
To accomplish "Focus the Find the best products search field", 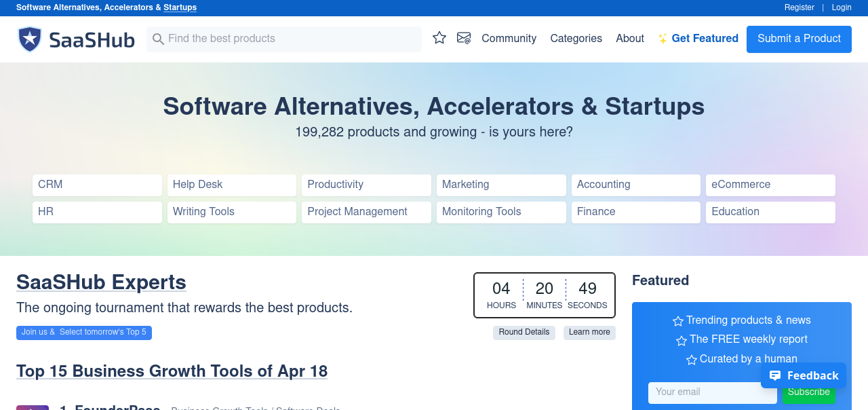I will pyautogui.click(x=284, y=39).
